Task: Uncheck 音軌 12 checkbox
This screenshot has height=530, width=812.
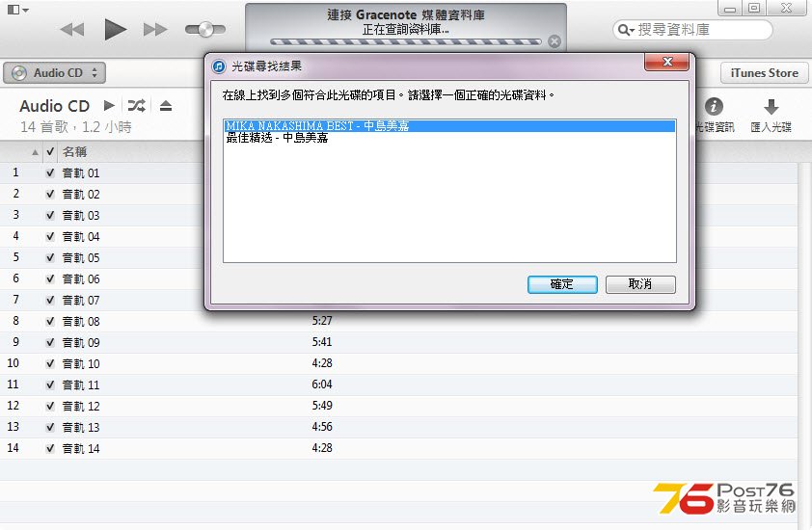Action: click(50, 407)
